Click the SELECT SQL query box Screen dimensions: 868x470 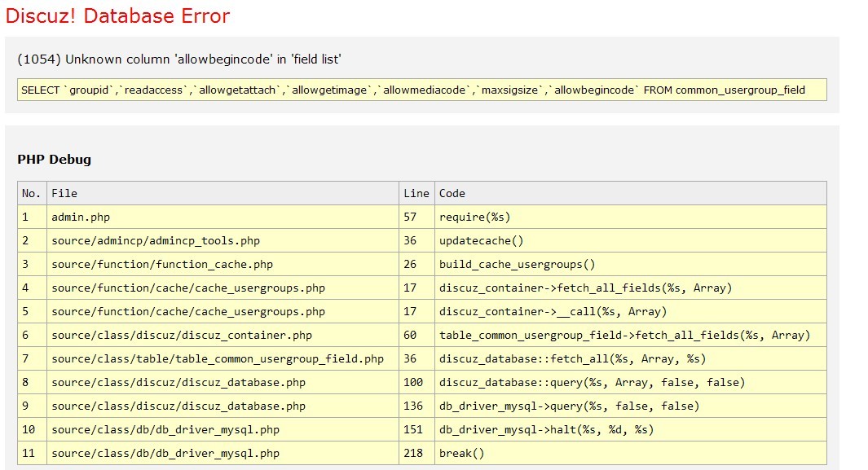422,90
